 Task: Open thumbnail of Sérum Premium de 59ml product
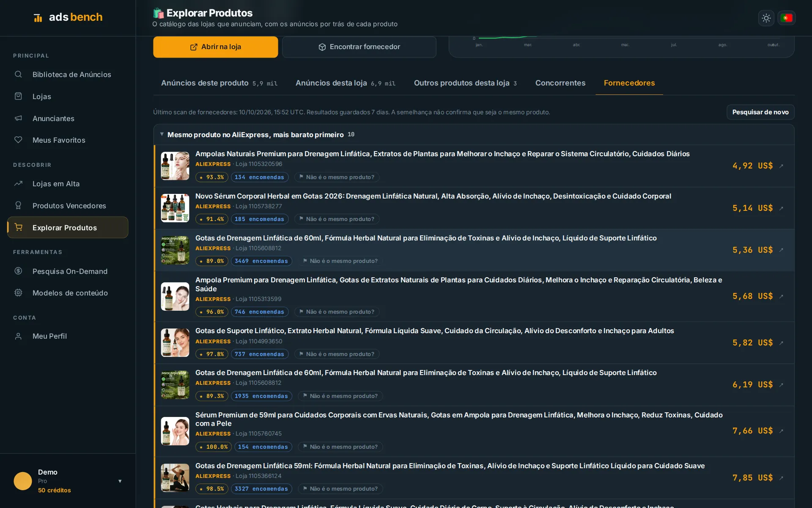pyautogui.click(x=175, y=431)
